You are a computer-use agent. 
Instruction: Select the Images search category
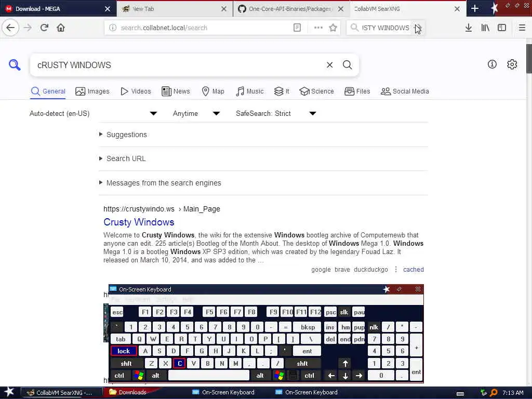pyautogui.click(x=92, y=91)
